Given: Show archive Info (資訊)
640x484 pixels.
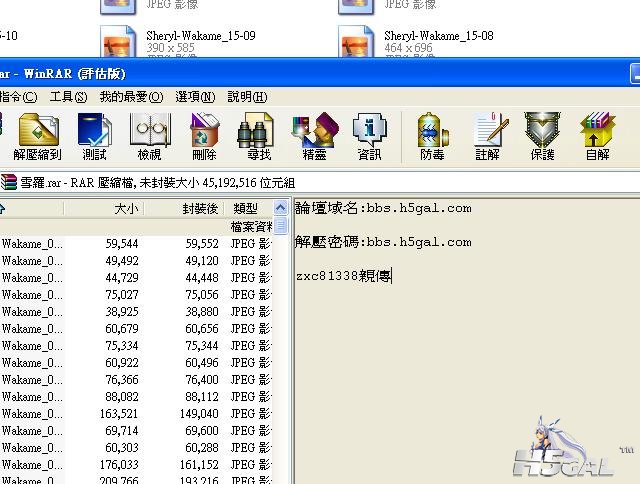Looking at the screenshot, I should point(369,137).
